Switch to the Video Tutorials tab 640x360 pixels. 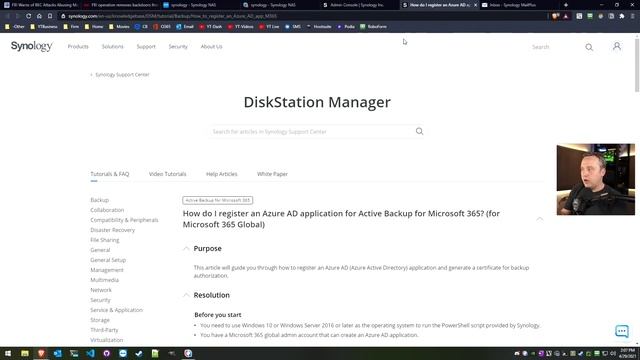pos(167,174)
